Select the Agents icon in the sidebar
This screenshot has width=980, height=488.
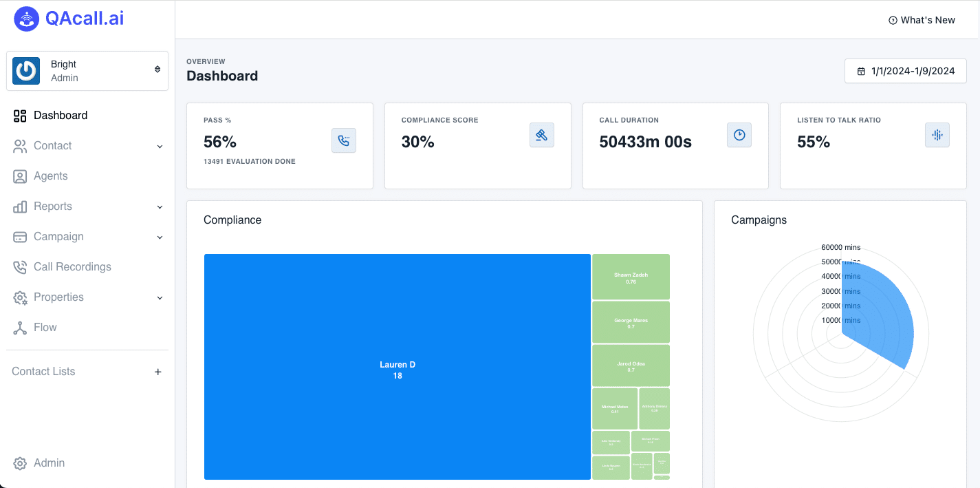(x=19, y=176)
